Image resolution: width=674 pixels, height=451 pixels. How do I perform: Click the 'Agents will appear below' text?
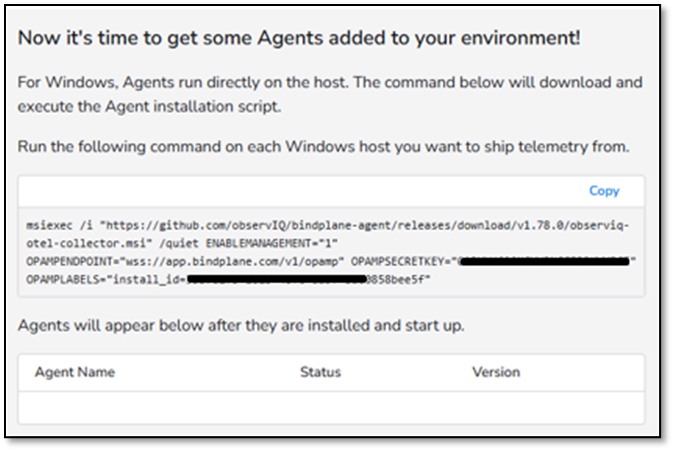pyautogui.click(x=241, y=325)
